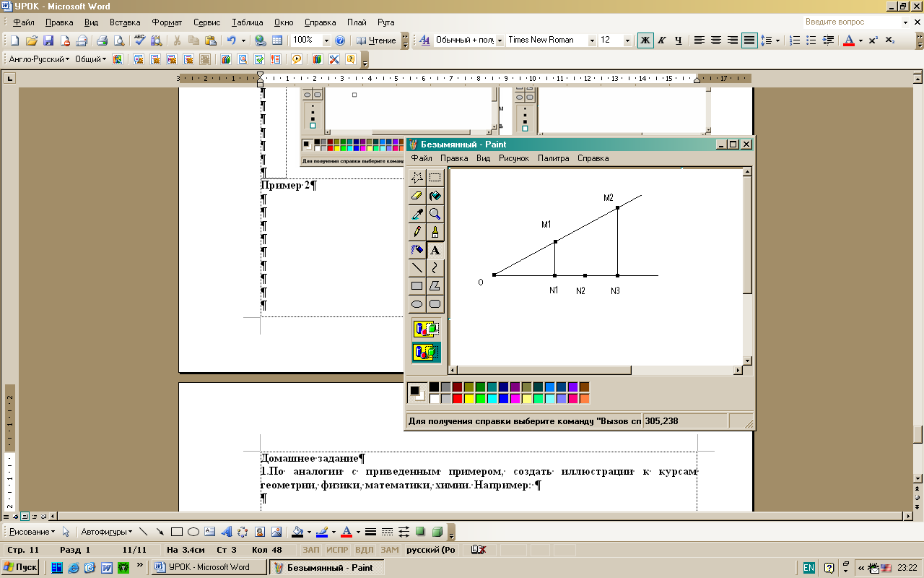Insert WordArt from the Drawing toolbar
The image size is (924, 578).
tap(226, 532)
